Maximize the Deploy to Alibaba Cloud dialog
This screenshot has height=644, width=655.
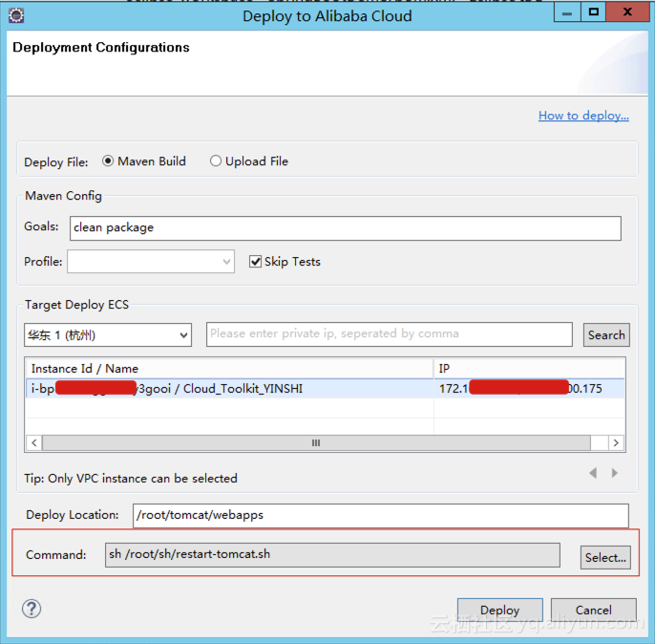(594, 12)
